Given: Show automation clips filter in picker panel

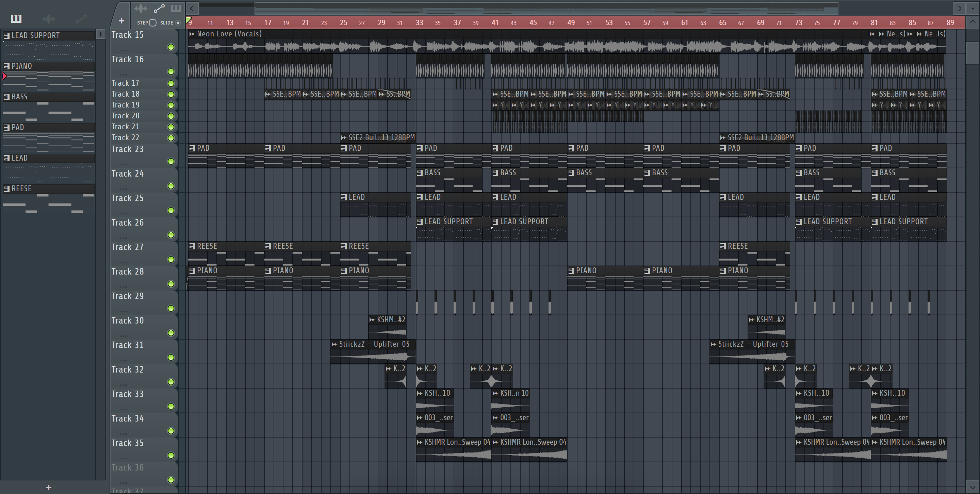Looking at the screenshot, I should tap(81, 19).
